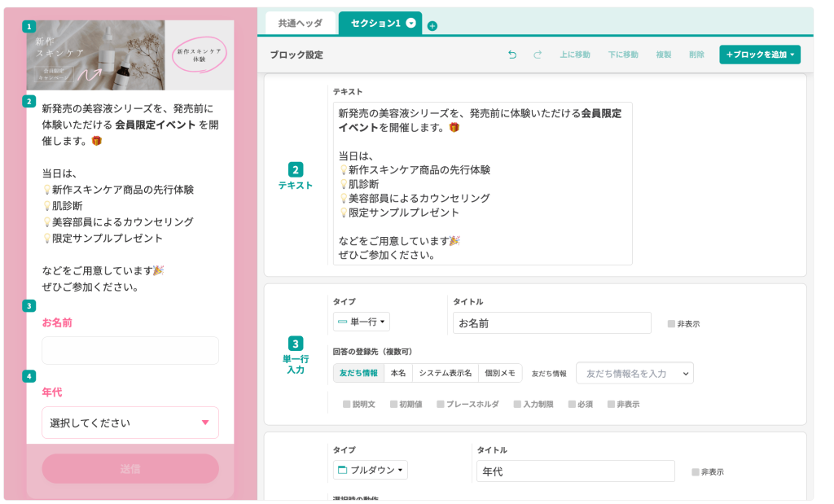Click 削除 to delete the block
Image resolution: width=834 pixels, height=504 pixels.
(696, 55)
